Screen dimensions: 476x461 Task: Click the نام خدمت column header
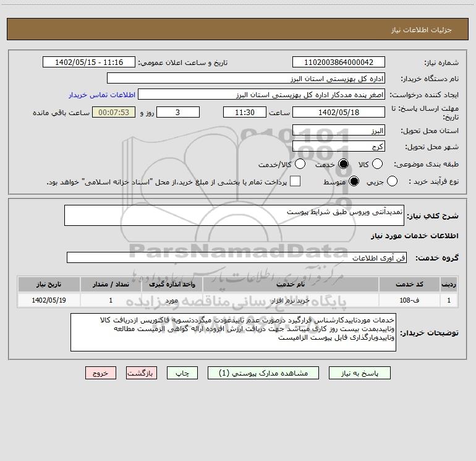[291, 284]
